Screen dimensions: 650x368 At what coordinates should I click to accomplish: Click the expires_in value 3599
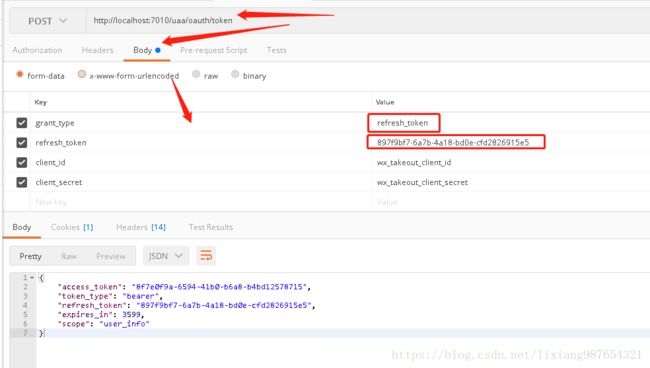tap(131, 315)
